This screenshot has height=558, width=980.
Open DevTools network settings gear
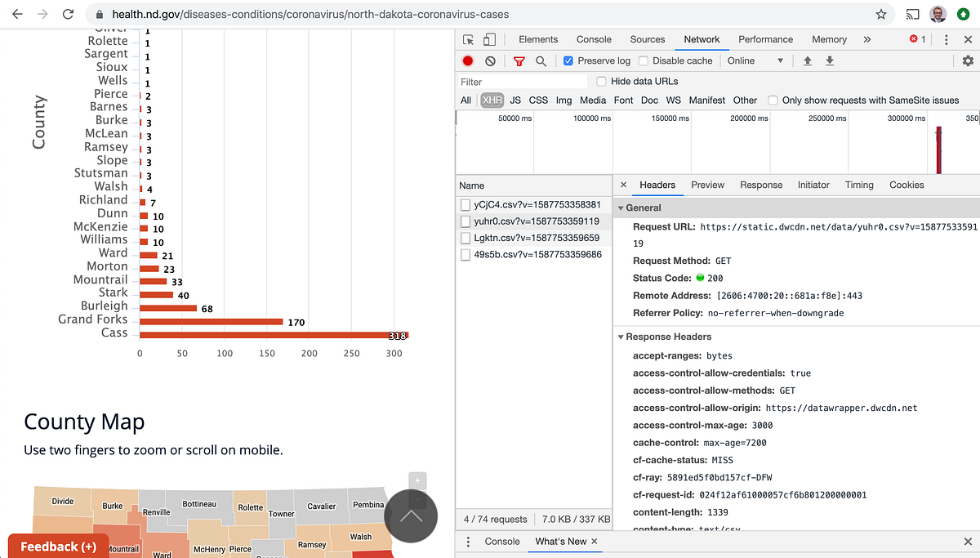tap(968, 60)
